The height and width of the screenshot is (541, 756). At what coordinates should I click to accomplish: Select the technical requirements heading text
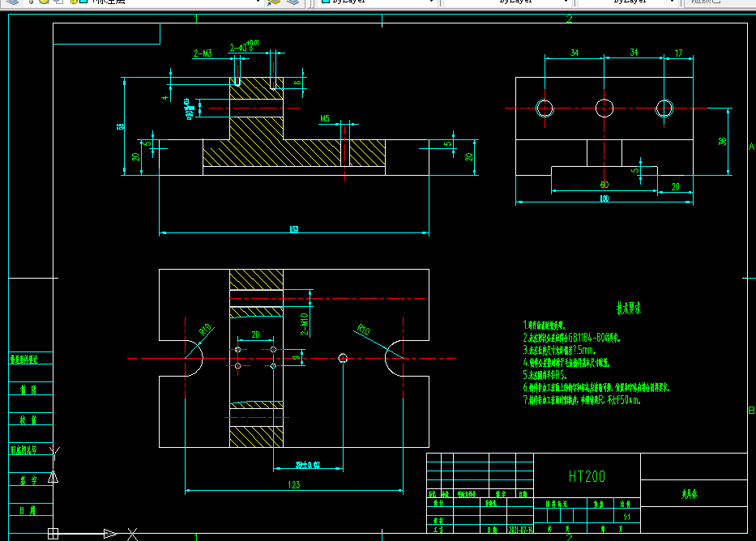pyautogui.click(x=629, y=309)
